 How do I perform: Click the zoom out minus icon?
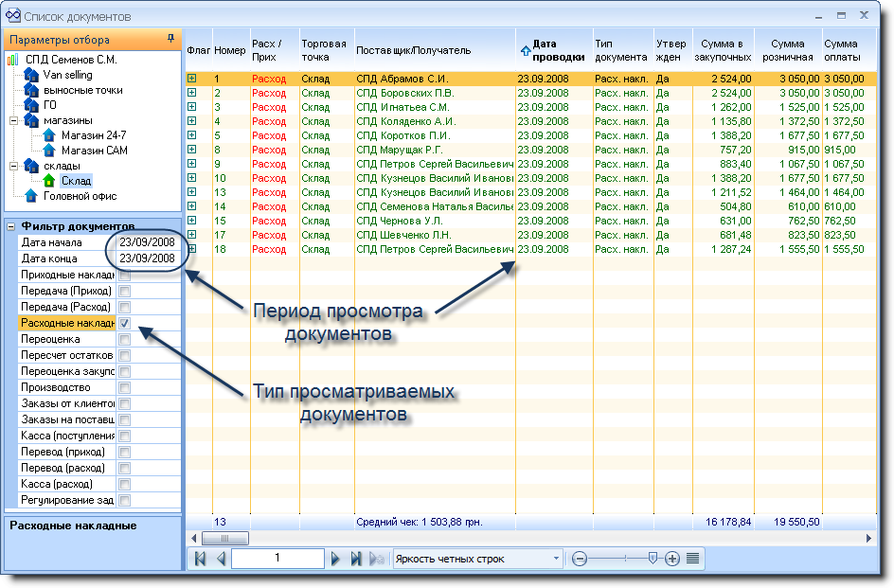pos(581,559)
